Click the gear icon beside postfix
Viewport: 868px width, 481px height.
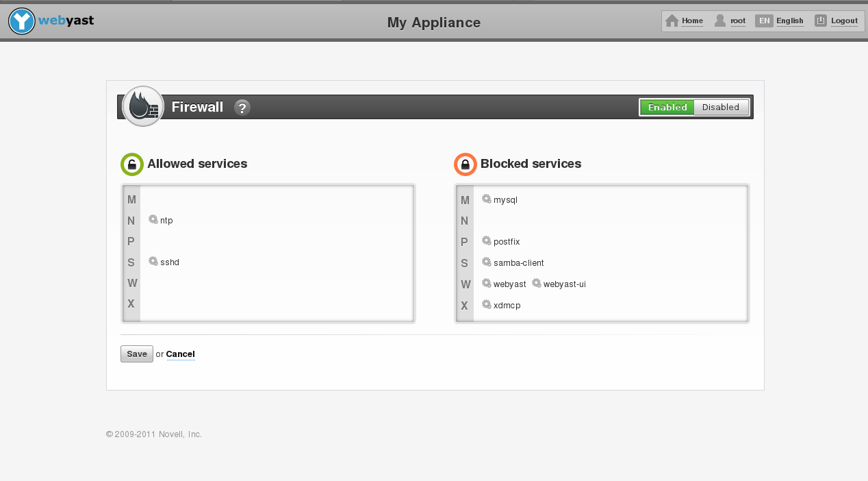tap(485, 241)
